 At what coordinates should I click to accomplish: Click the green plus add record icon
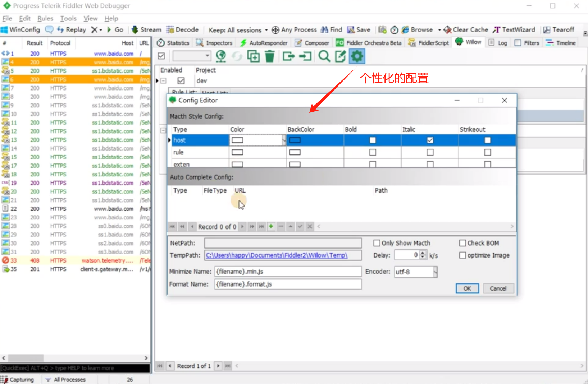point(271,226)
